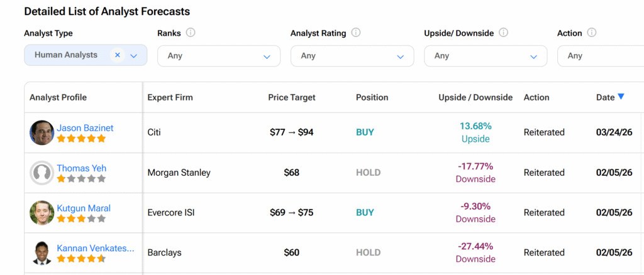644x275 pixels.
Task: Click the Action filter info icon
Action: click(x=592, y=33)
